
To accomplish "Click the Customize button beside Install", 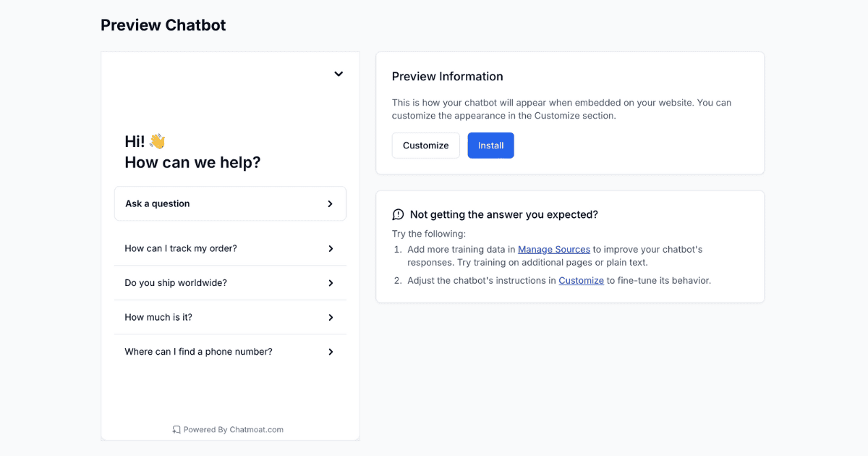I will point(425,145).
